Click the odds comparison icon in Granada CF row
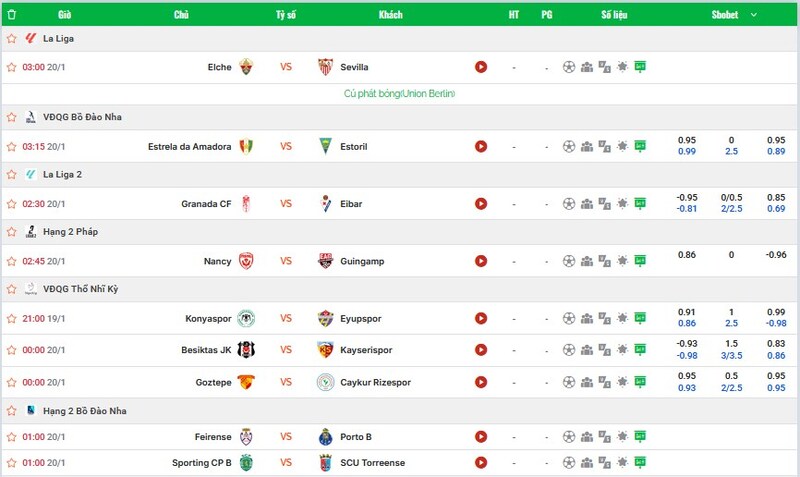800x477 pixels. 604,204
